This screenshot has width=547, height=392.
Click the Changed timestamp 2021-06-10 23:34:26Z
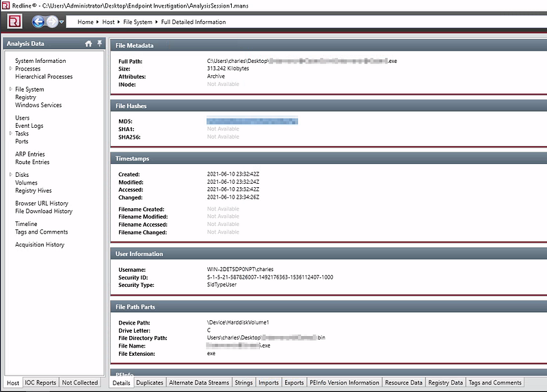(x=233, y=197)
